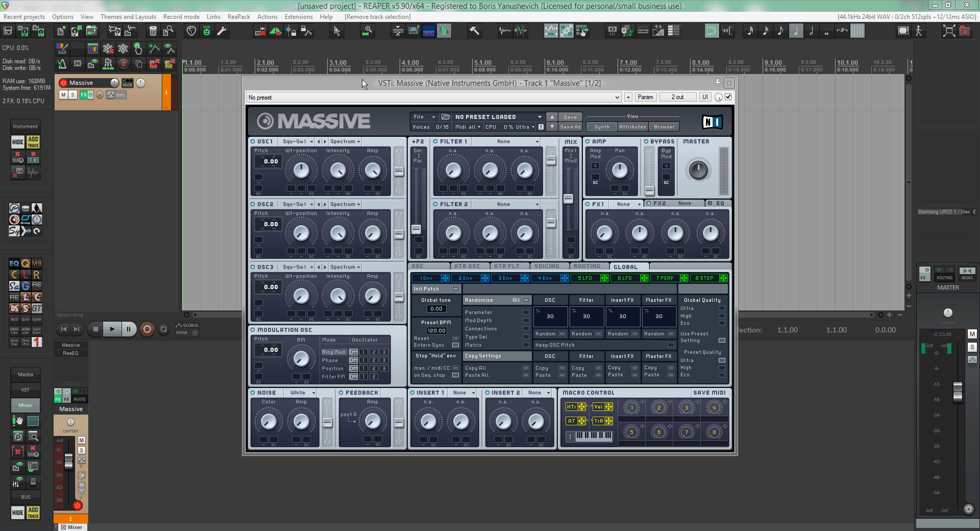Open the 'No preset' dropdown list

point(617,98)
